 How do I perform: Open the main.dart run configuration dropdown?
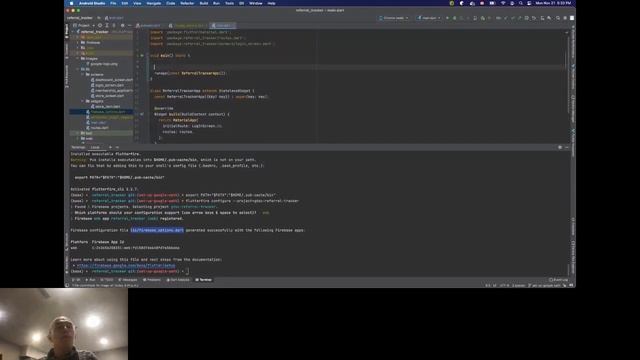click(429, 18)
